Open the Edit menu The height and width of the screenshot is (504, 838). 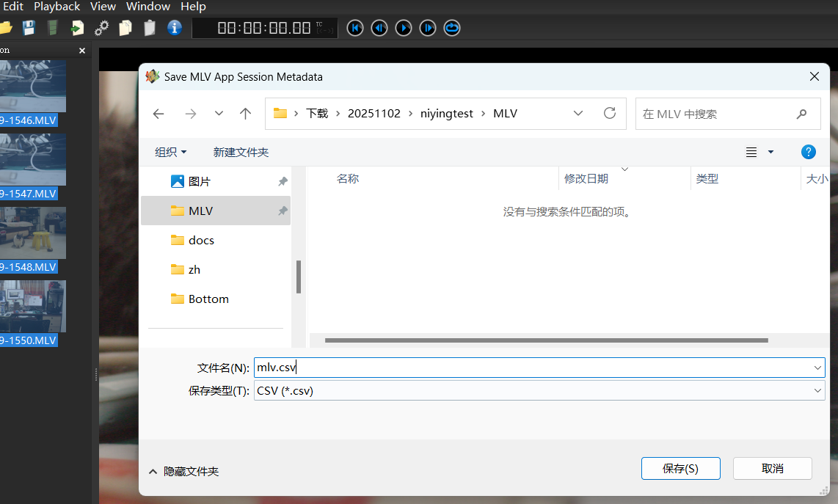coord(13,7)
